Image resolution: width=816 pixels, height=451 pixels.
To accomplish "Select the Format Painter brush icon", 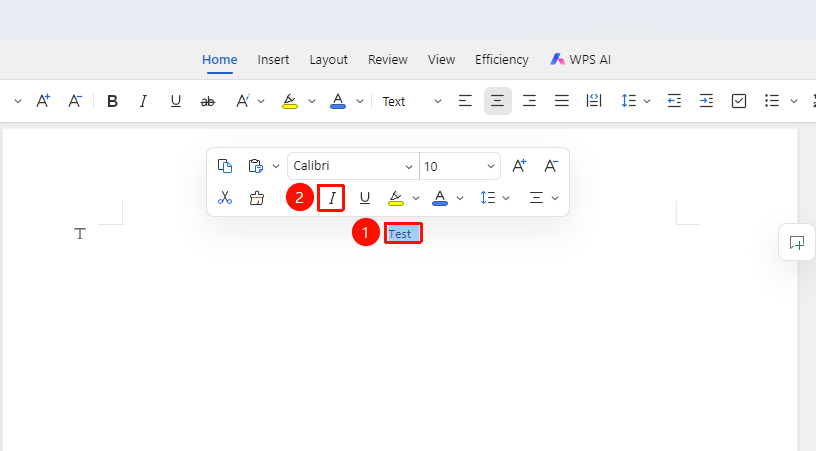I will click(x=257, y=198).
